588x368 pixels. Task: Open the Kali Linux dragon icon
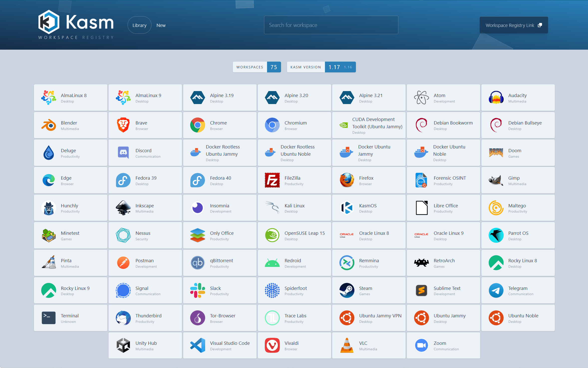point(272,208)
